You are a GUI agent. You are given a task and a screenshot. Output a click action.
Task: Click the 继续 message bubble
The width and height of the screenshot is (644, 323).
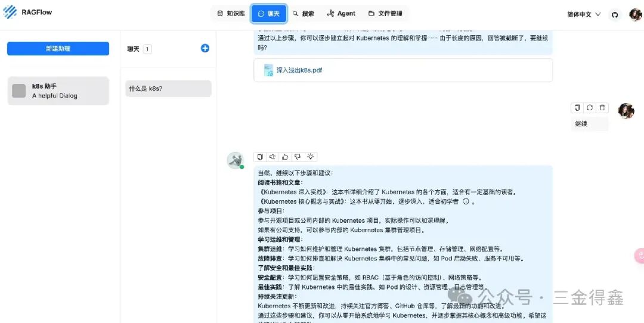pyautogui.click(x=589, y=124)
